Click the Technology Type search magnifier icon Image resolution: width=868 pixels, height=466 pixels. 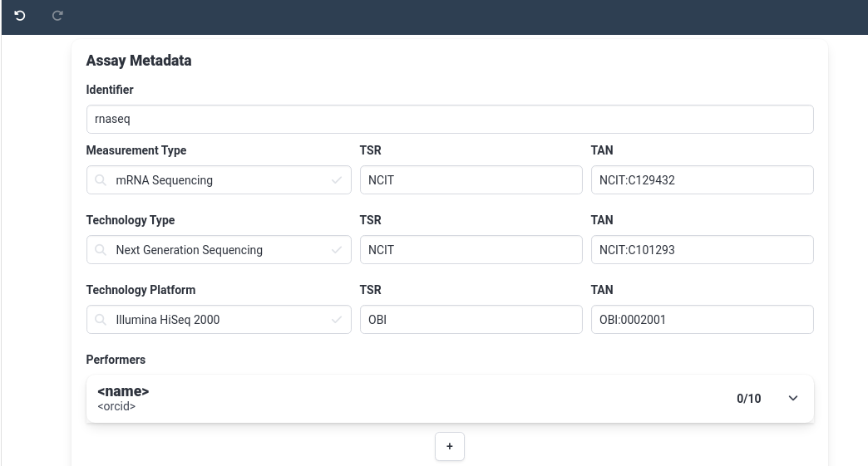tap(101, 250)
